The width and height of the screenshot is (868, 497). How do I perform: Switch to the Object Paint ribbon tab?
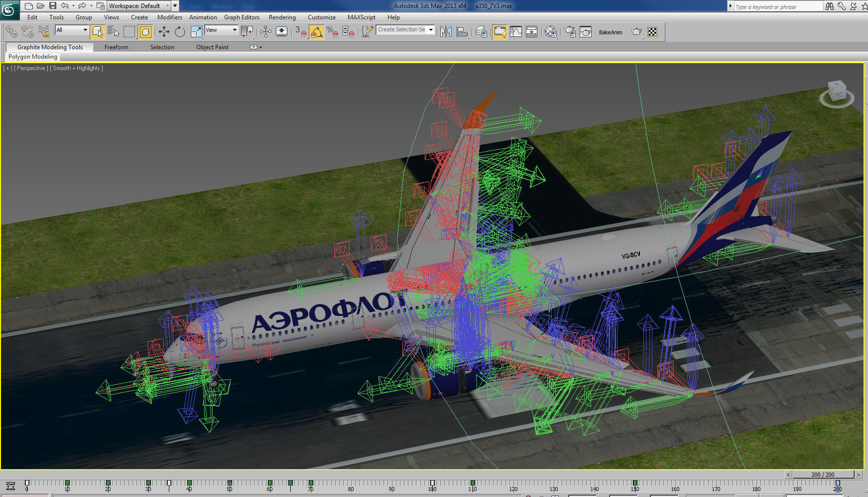(212, 47)
